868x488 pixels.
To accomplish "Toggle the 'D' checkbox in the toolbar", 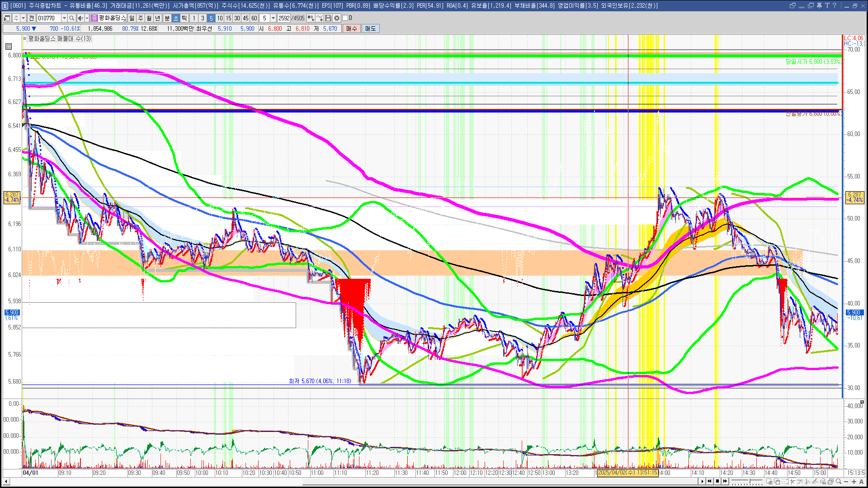I will (x=345, y=18).
